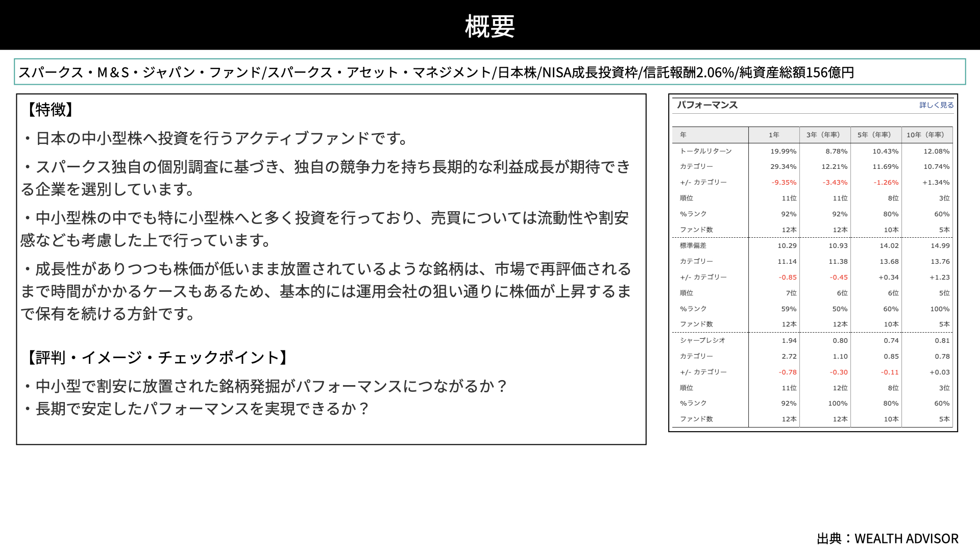Screen dimensions: 980x551
Task: Click the 12位 rank value
Action: point(840,388)
